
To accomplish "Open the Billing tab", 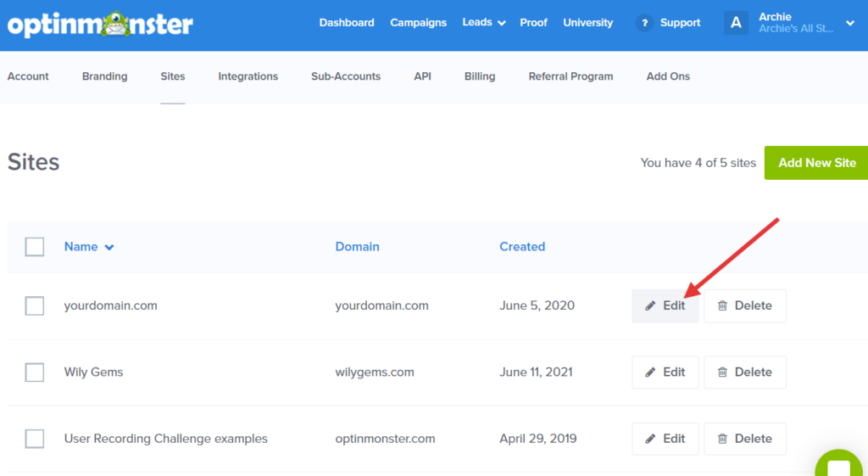I will click(x=479, y=76).
